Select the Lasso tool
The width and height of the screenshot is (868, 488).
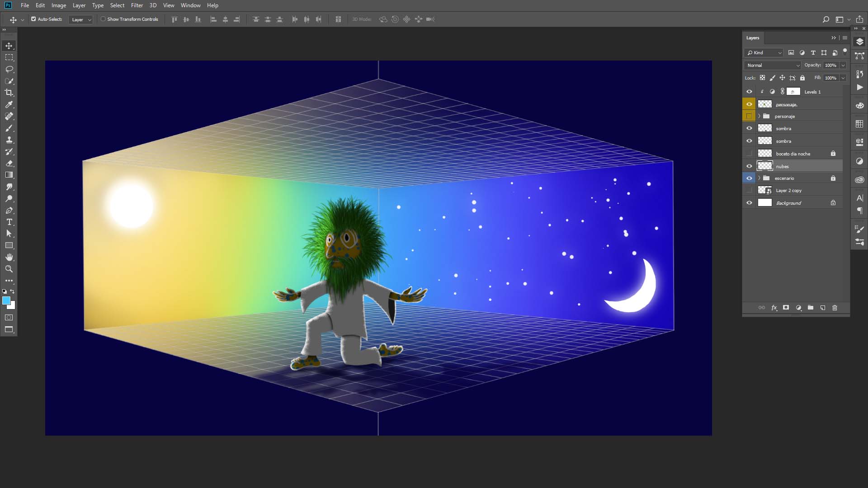point(9,69)
